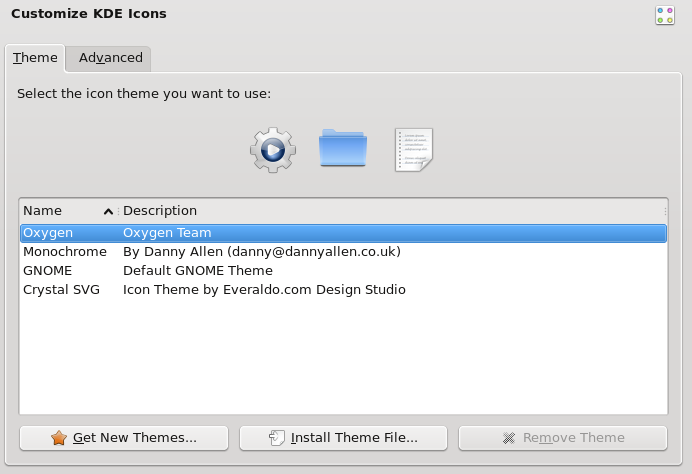Click the text document preview icon

click(x=413, y=150)
